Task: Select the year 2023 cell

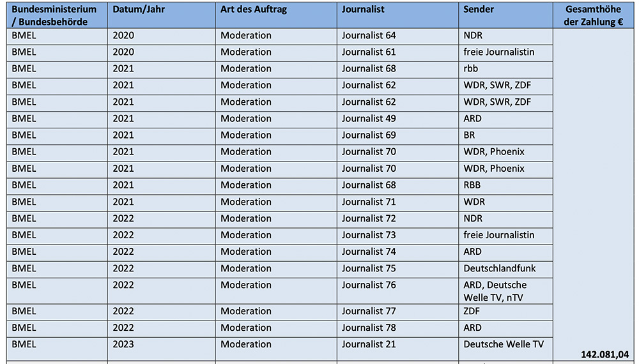Action: [x=162, y=349]
